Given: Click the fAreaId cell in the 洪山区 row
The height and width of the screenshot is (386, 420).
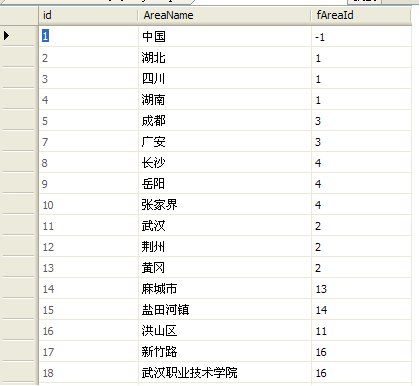Looking at the screenshot, I should click(x=361, y=331).
